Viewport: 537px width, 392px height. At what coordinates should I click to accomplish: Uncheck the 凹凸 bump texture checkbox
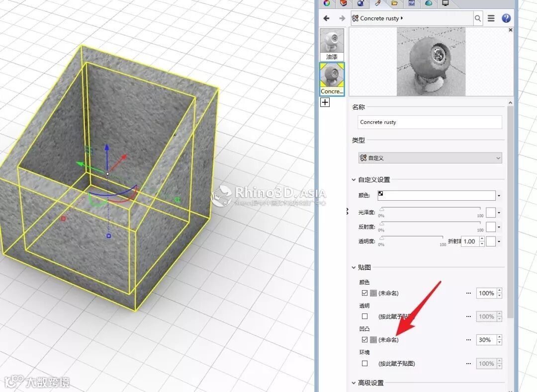(x=365, y=340)
